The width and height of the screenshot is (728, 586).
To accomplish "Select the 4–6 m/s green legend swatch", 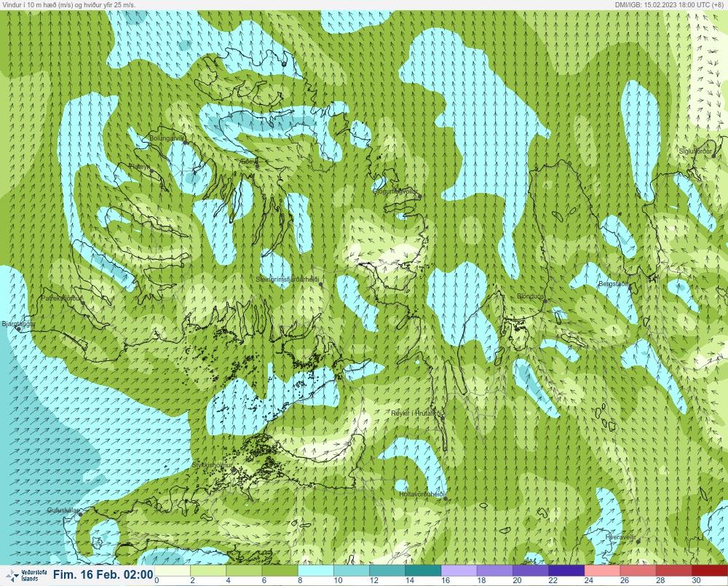I will 244,570.
